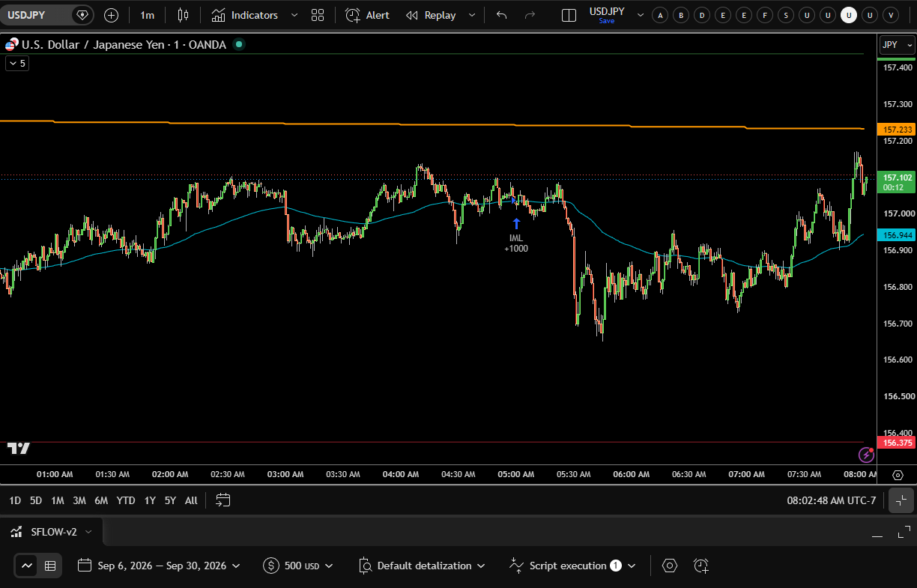Open the JPY currency dropdown on the price axis

coord(897,45)
